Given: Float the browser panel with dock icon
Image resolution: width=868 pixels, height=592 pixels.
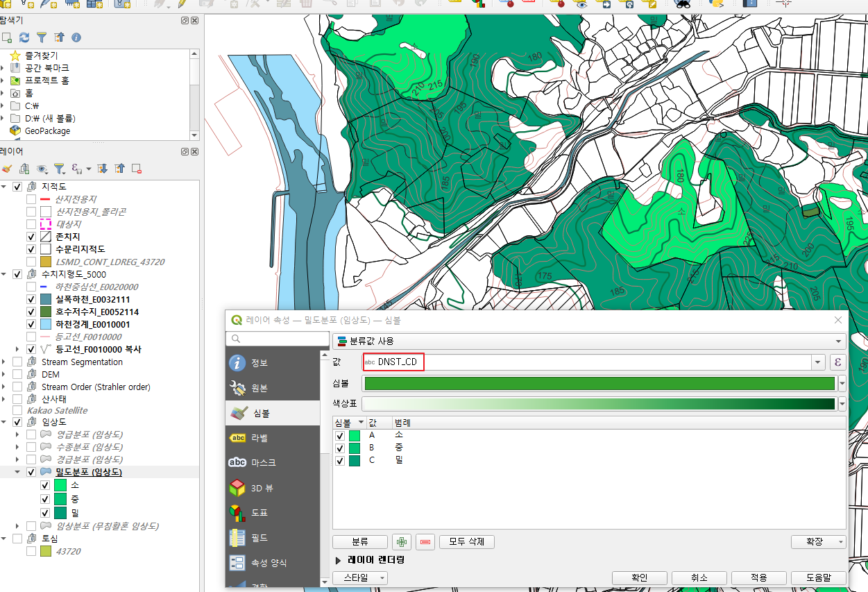Looking at the screenshot, I should [x=185, y=20].
